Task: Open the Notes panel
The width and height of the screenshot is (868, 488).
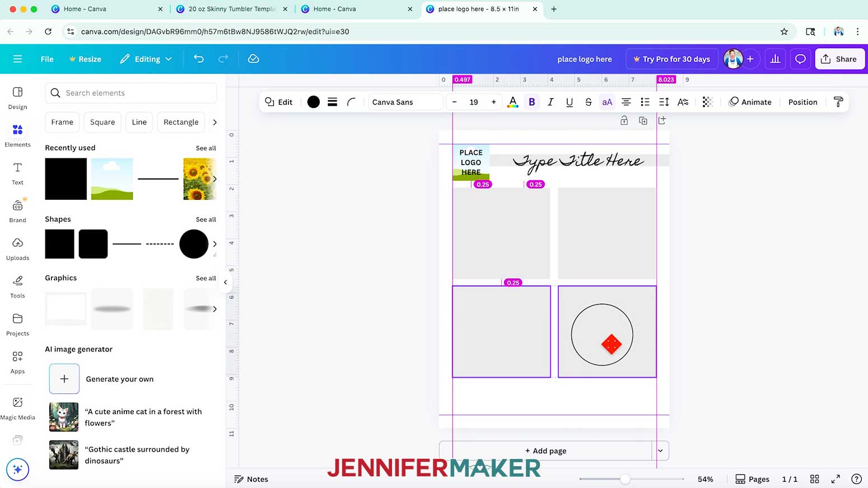Action: point(251,479)
